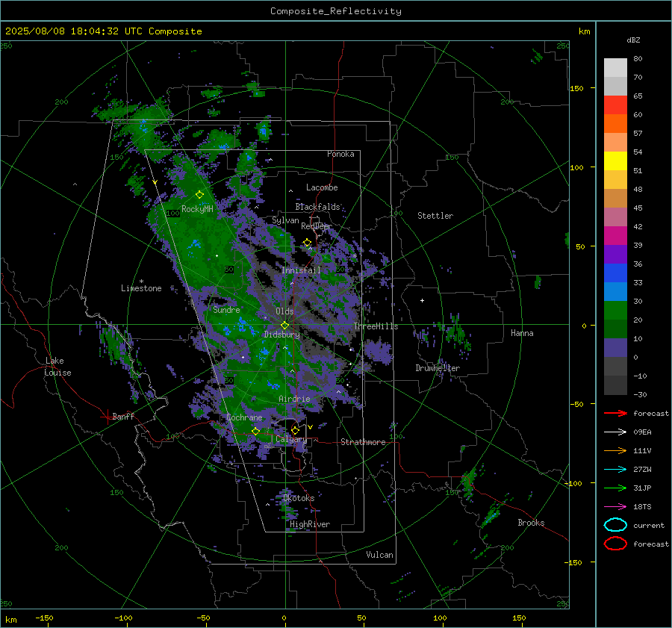Click the 51 dBZ yellow color swatch
Image resolution: width=672 pixels, height=628 pixels.
(x=615, y=161)
